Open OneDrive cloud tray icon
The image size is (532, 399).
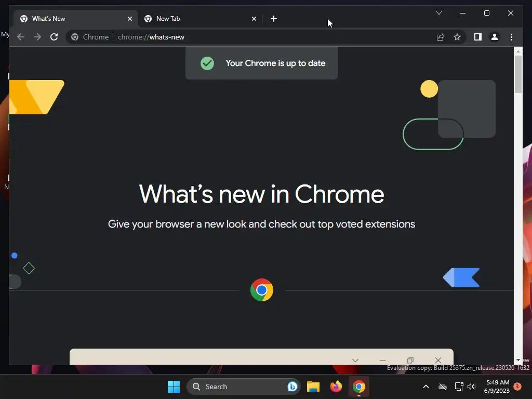[443, 387]
